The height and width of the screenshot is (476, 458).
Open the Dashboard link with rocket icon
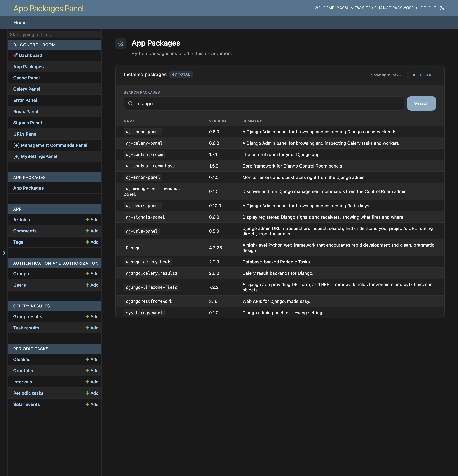tap(28, 55)
